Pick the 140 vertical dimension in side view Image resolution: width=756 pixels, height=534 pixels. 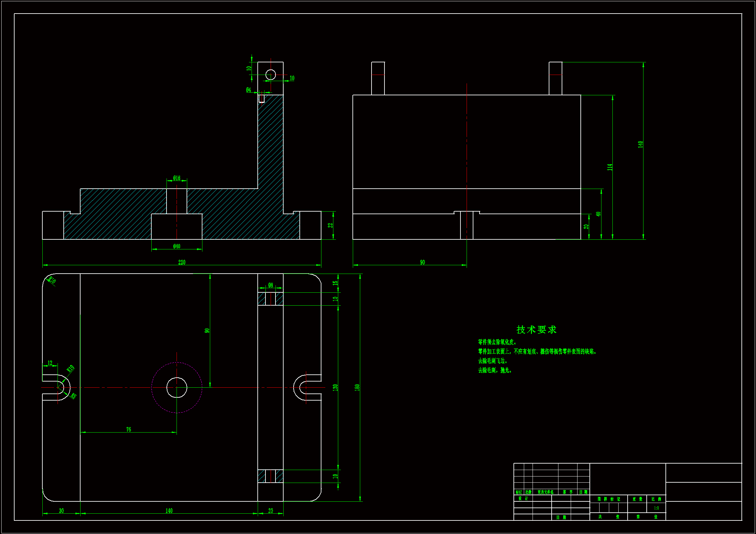tap(641, 144)
